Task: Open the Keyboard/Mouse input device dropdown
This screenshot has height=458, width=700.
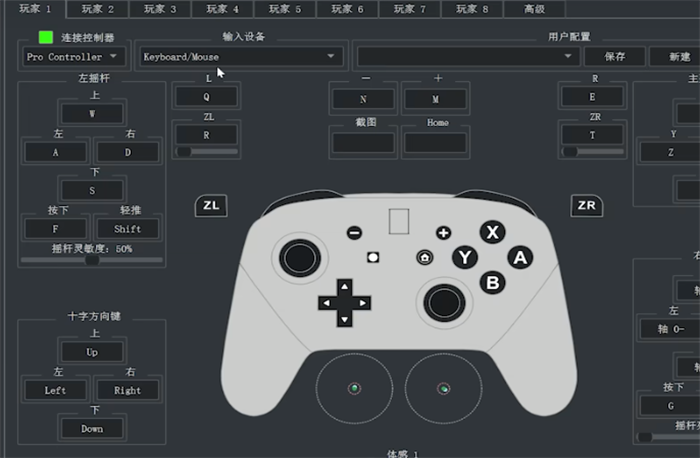Action: click(241, 57)
